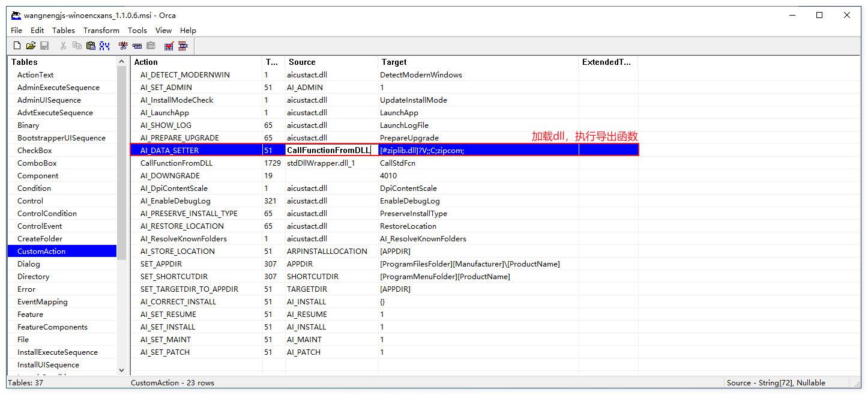Click the blue Find toolbar icon
This screenshot has width=868, height=395.
click(x=104, y=46)
